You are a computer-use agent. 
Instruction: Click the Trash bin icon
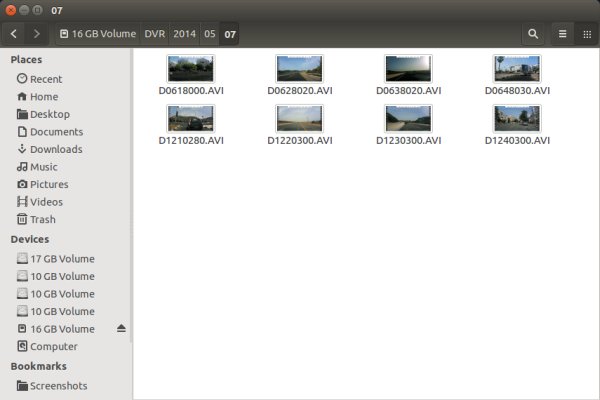(x=22, y=219)
